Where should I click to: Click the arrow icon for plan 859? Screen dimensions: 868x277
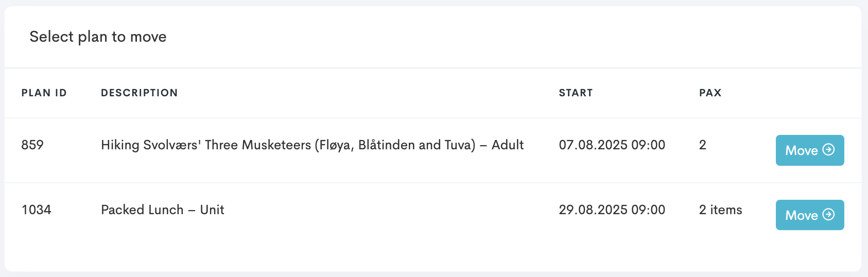point(828,150)
